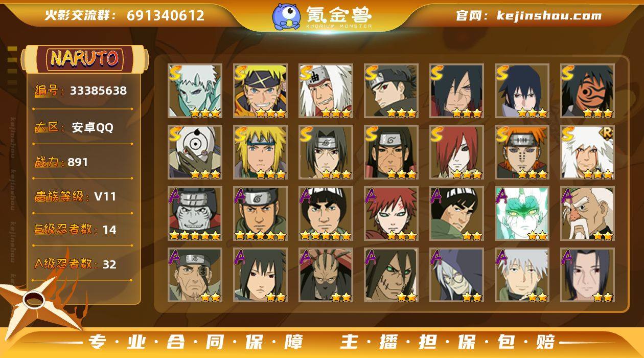Select gray-haired Kakashi A-rank portrait
This screenshot has height=358, width=644.
click(522, 275)
